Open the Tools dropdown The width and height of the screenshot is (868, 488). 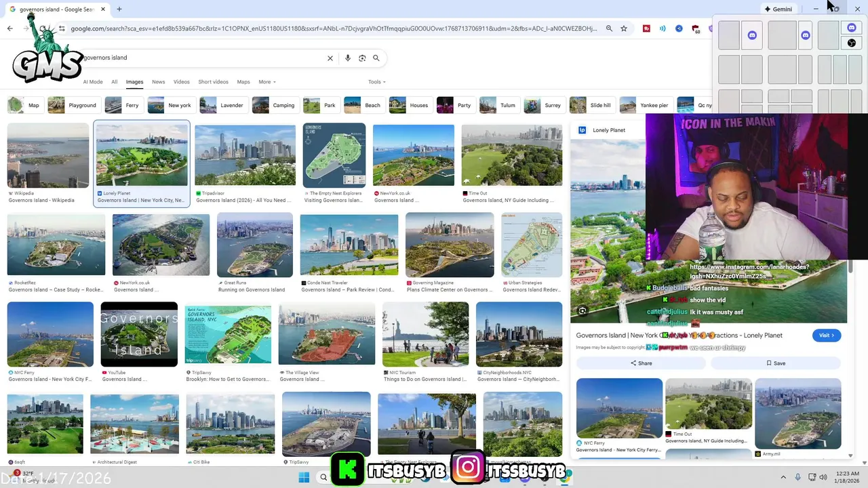[376, 82]
